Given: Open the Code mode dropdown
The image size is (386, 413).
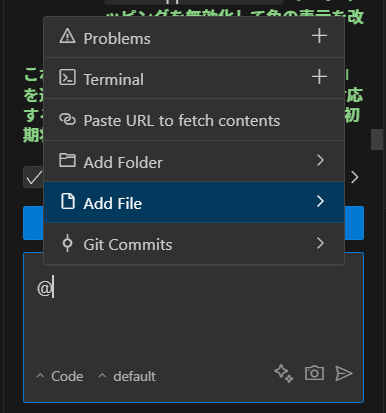Looking at the screenshot, I should [x=60, y=376].
